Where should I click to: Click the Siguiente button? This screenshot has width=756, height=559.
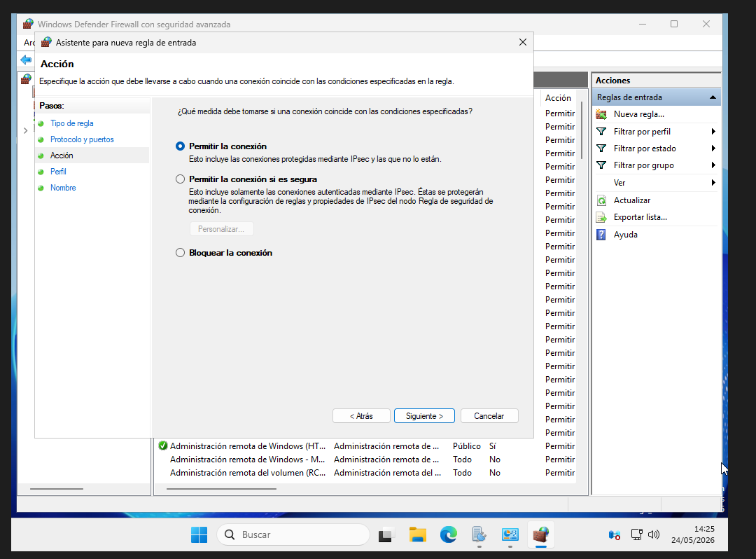point(424,416)
